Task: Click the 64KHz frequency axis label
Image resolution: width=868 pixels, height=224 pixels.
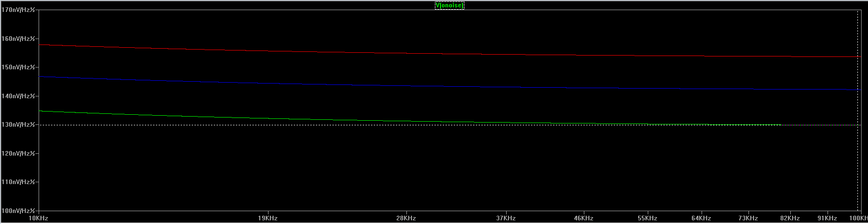Action: (x=701, y=218)
